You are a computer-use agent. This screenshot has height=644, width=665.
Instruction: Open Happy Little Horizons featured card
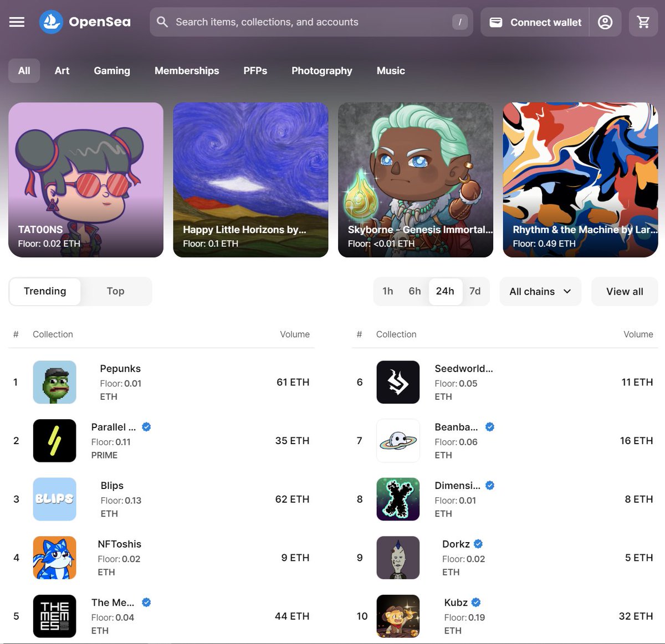coord(250,180)
